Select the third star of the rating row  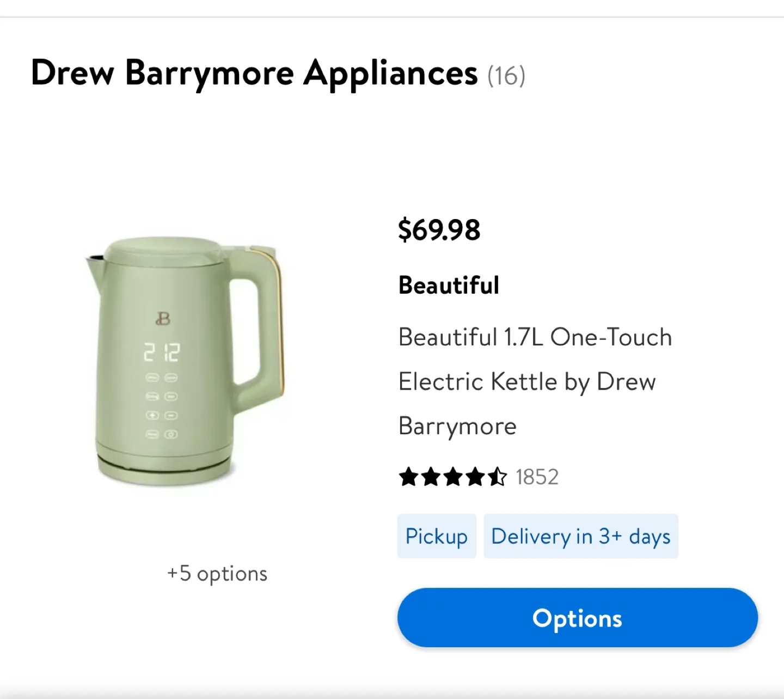[x=454, y=477]
